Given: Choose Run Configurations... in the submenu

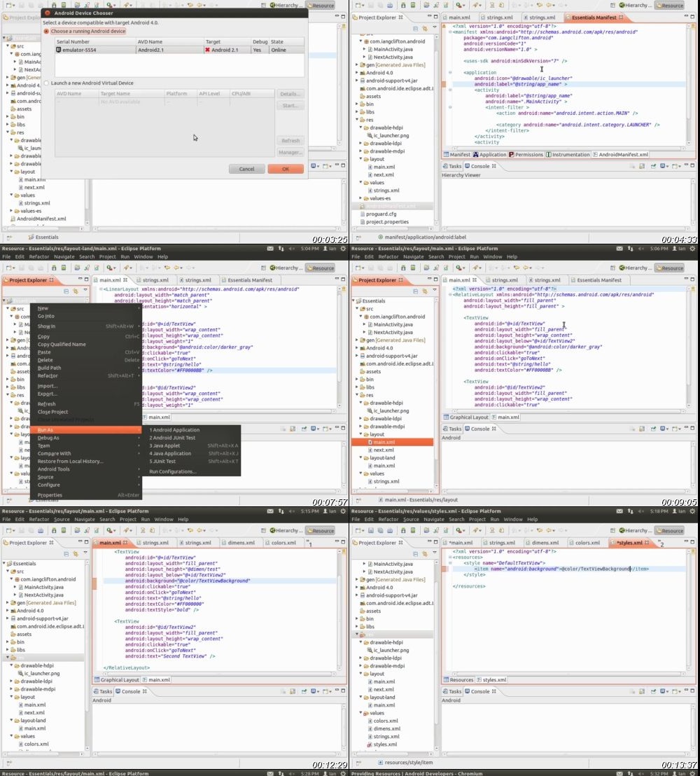Looking at the screenshot, I should (x=173, y=471).
